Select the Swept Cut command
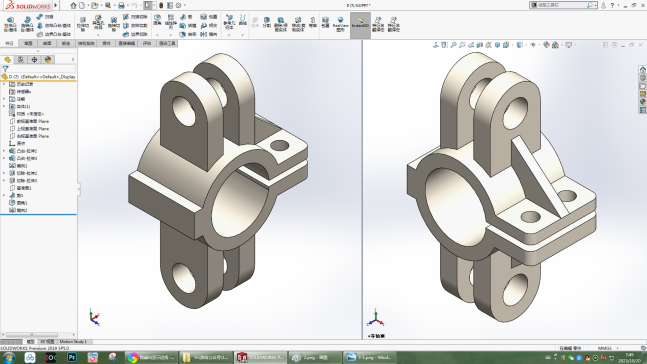This screenshot has width=647, height=364. click(x=135, y=17)
